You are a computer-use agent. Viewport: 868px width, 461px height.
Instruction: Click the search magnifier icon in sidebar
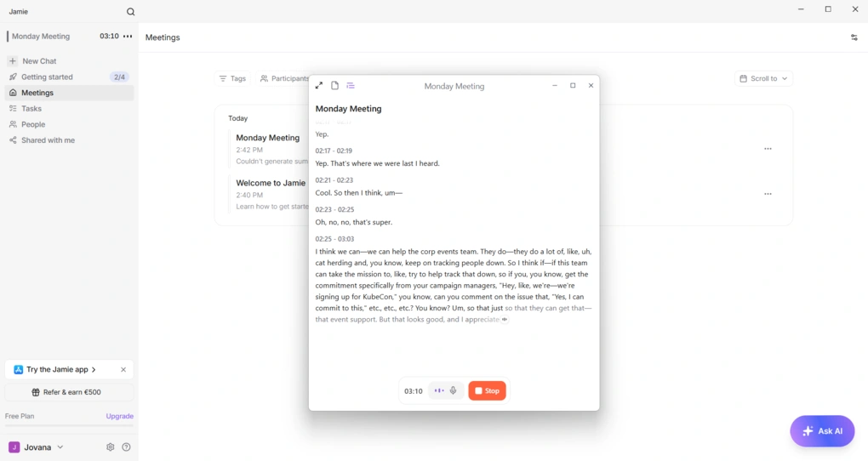[131, 12]
